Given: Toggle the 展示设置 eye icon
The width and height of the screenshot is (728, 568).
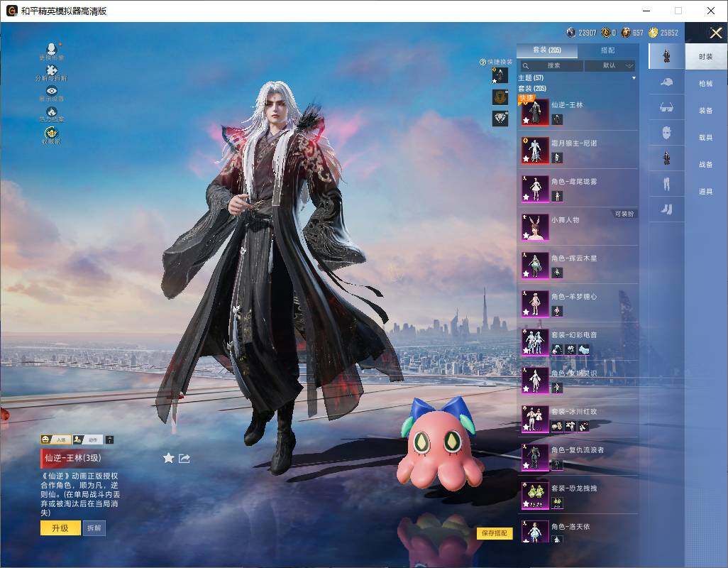Looking at the screenshot, I should (52, 91).
